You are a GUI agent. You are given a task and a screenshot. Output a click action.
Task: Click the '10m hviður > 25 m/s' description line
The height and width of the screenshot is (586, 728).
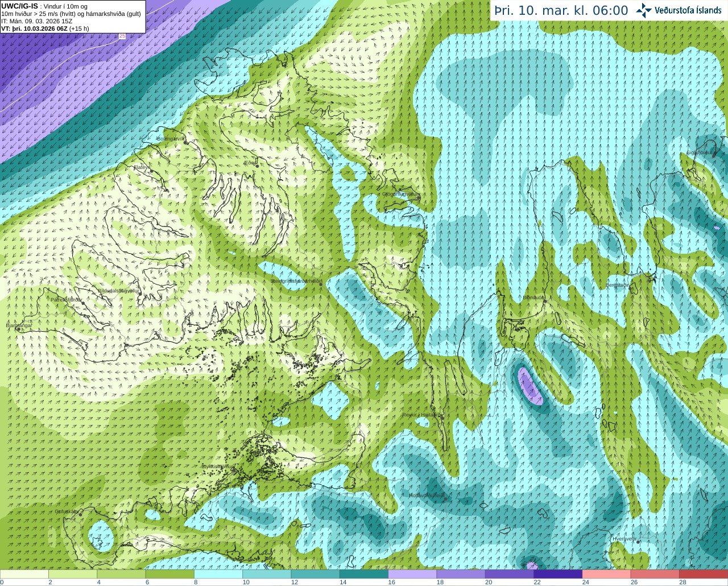click(71, 14)
